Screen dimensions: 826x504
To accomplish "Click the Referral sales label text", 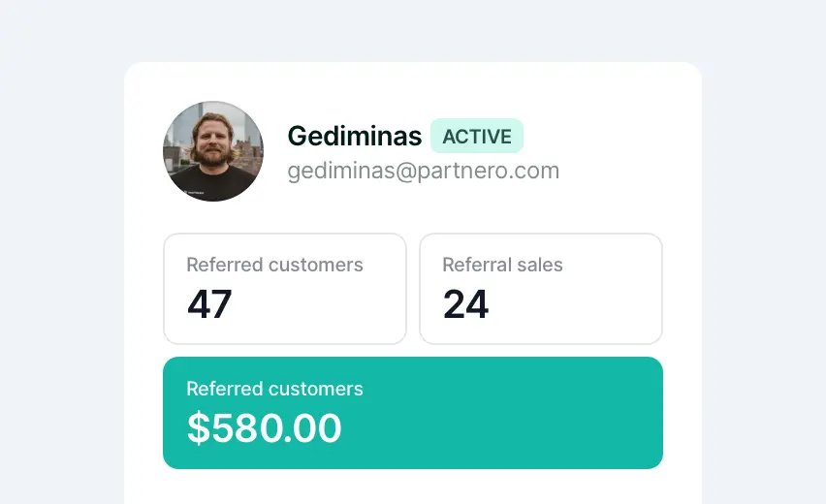I will tap(502, 265).
